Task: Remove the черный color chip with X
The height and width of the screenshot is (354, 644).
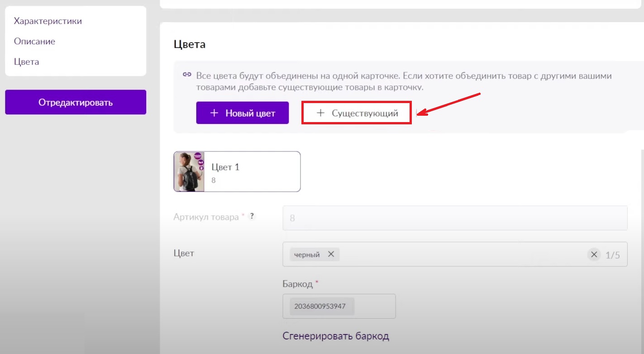Action: (x=331, y=255)
